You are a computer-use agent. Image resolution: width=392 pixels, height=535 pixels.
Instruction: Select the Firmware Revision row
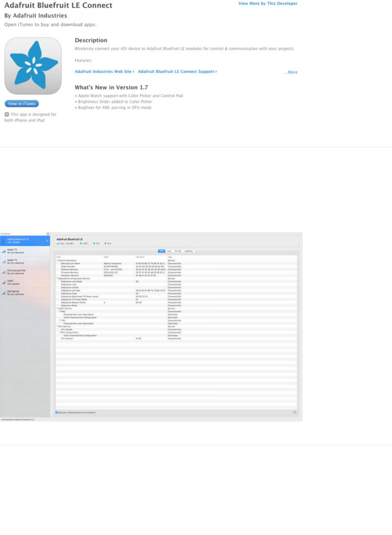coord(176,272)
